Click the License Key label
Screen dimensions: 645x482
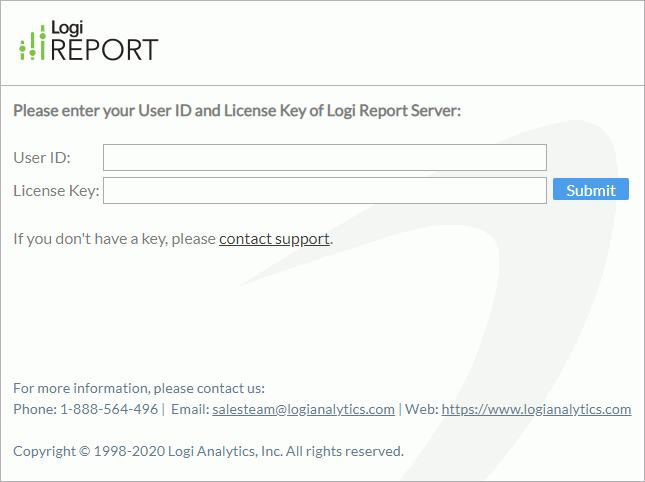pos(56,190)
